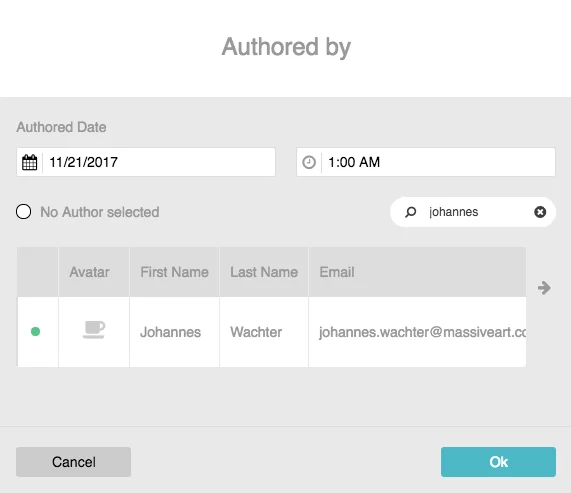This screenshot has width=571, height=493.
Task: Sort by Last Name column header
Action: point(264,272)
